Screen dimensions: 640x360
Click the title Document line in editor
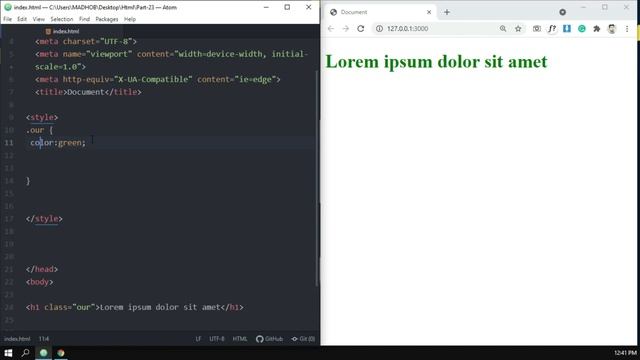(x=88, y=92)
